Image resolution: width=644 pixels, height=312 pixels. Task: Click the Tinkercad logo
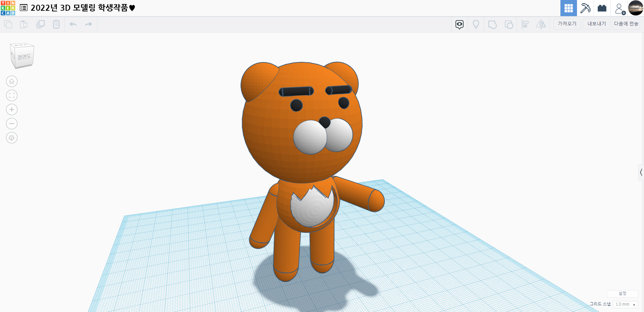(x=8, y=8)
